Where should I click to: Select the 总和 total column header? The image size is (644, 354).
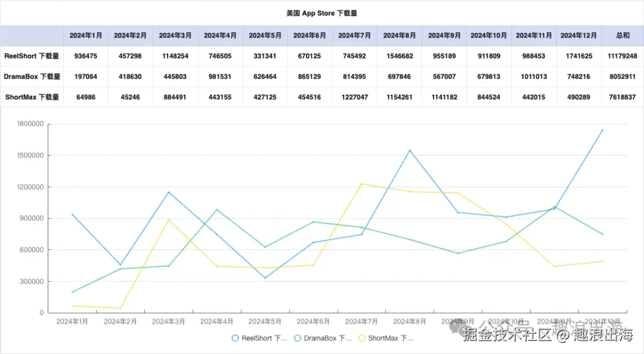pyautogui.click(x=623, y=36)
